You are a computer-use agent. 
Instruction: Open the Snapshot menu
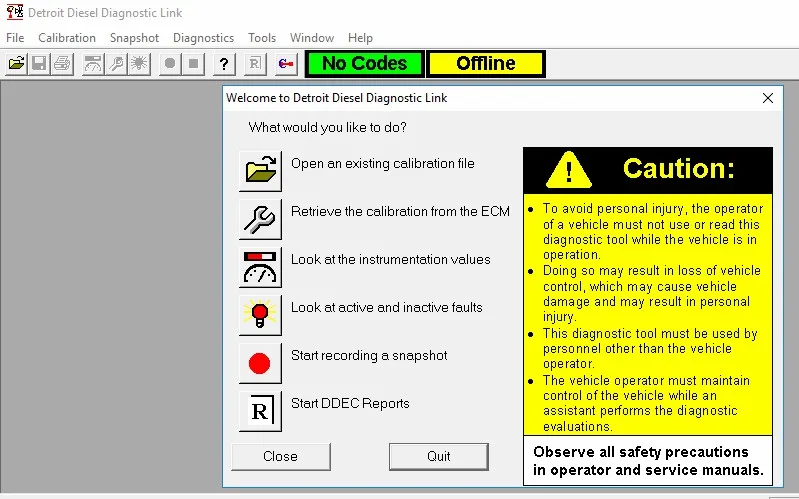[135, 38]
